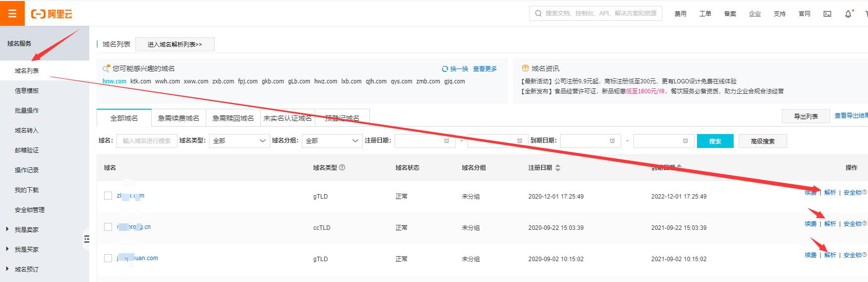Viewport: 868px width, 282px height.
Task: Click the 高级搜索 button
Action: click(762, 141)
